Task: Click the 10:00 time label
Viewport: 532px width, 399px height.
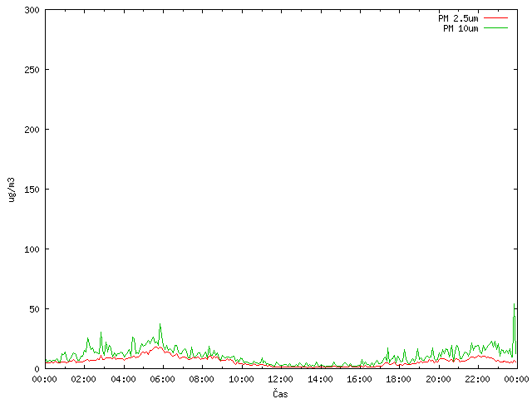Action: (x=241, y=379)
